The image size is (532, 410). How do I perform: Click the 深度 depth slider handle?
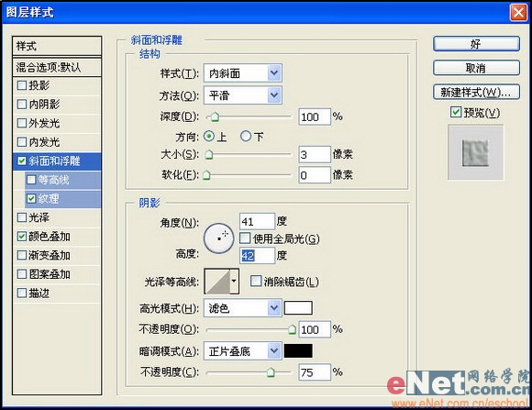tap(215, 117)
